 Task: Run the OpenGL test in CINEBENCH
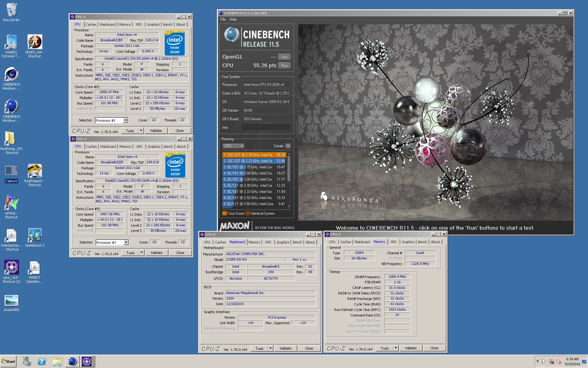(x=285, y=57)
